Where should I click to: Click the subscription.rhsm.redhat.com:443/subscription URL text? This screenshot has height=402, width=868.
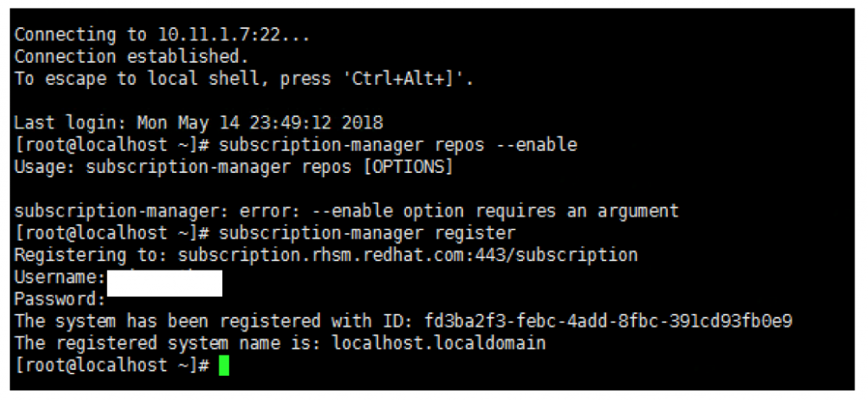click(408, 255)
